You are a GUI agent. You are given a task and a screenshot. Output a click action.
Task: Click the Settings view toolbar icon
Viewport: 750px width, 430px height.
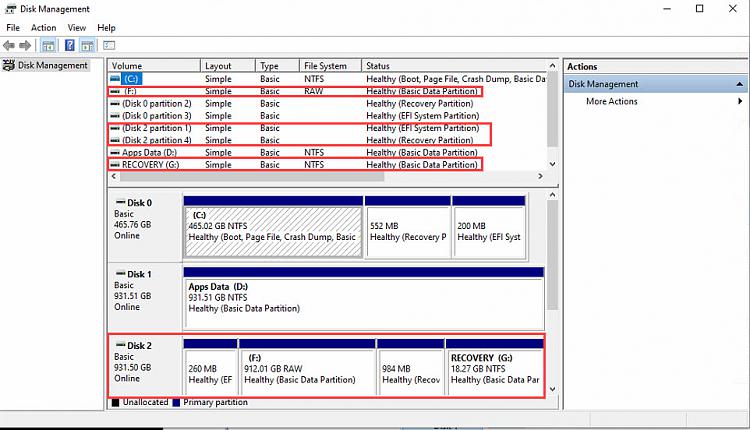[x=109, y=45]
